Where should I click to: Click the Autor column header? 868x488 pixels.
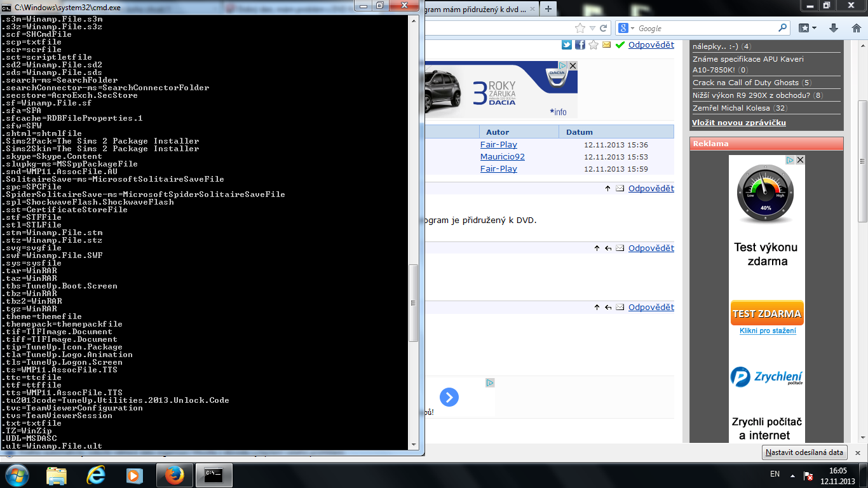(498, 132)
